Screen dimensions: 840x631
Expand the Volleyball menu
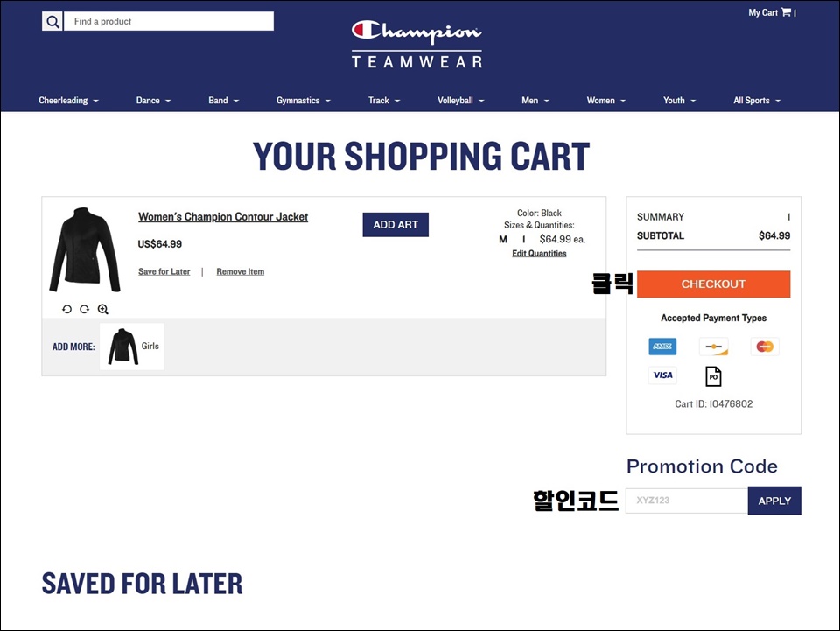(461, 100)
